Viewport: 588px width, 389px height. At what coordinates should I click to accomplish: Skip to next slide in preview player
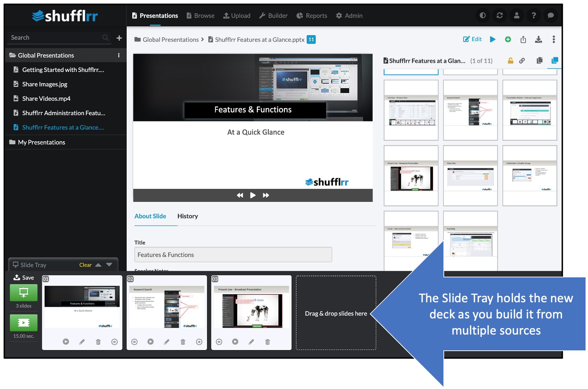point(266,195)
